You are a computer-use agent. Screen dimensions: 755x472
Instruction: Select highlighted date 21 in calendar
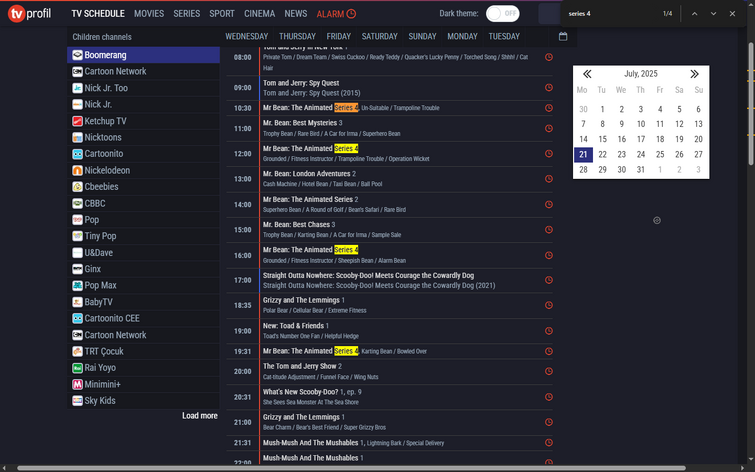point(583,155)
